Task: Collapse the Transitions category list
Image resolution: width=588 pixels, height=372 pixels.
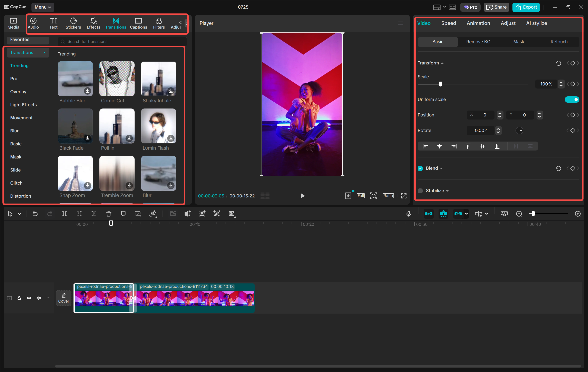Action: [x=45, y=53]
